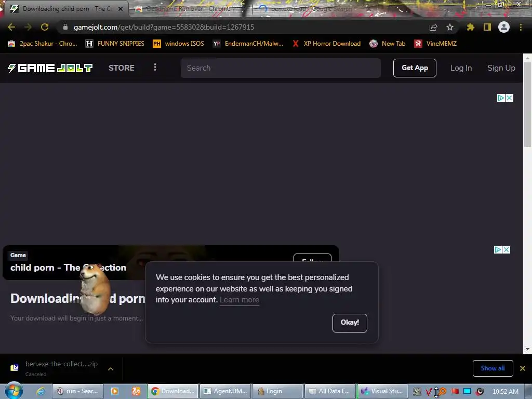This screenshot has height=399, width=532.
Task: Close the downloads bar with the X
Action: [x=523, y=368]
